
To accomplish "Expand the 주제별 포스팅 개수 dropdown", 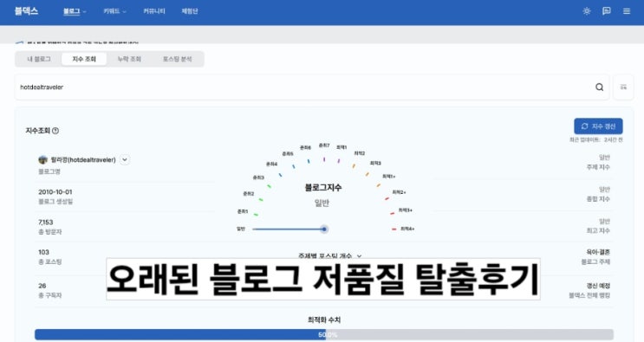I will 330,255.
